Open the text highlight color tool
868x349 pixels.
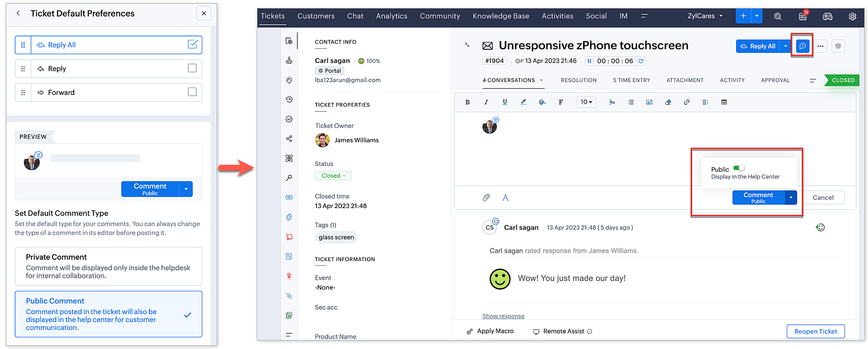523,102
